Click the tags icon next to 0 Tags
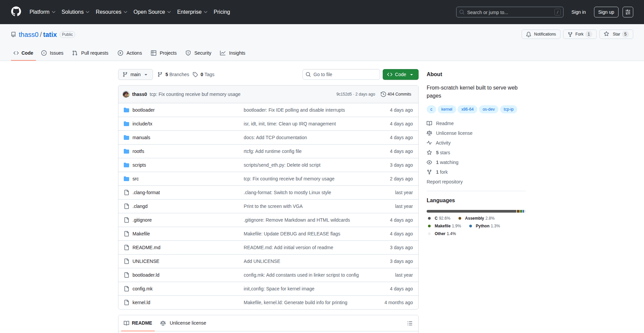Image resolution: width=644 pixels, height=333 pixels. pyautogui.click(x=195, y=74)
